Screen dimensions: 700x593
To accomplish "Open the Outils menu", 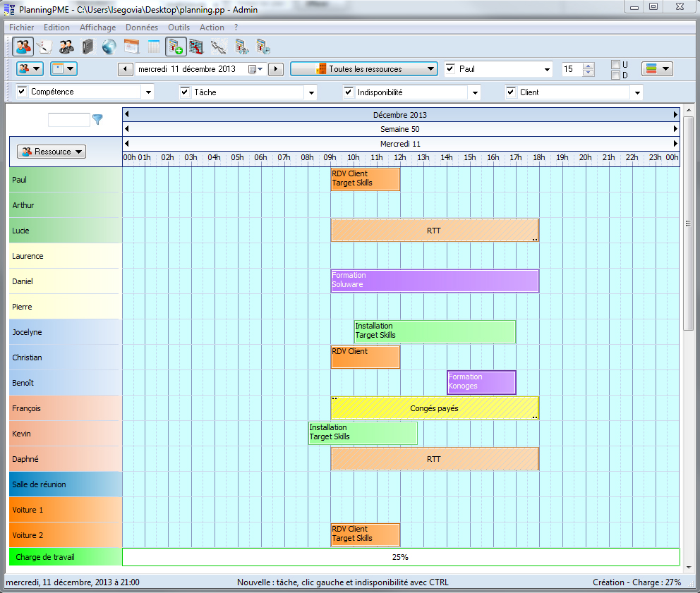I will [179, 27].
